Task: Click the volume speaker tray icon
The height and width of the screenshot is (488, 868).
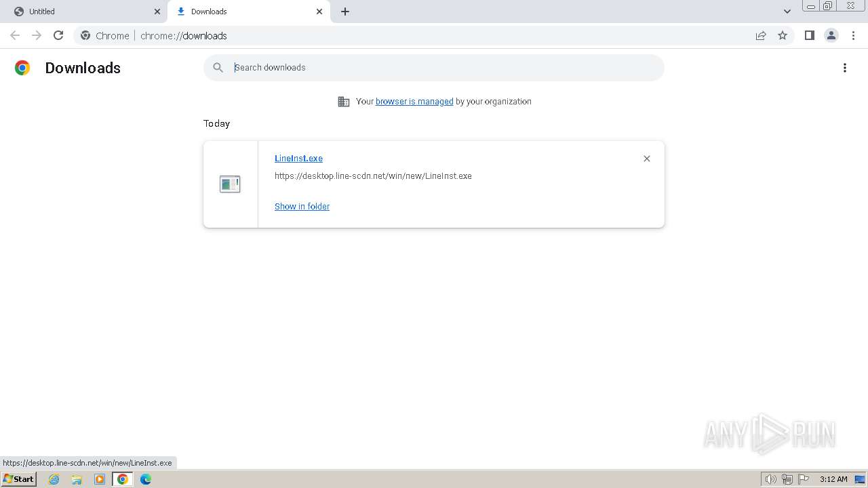Action: point(770,479)
